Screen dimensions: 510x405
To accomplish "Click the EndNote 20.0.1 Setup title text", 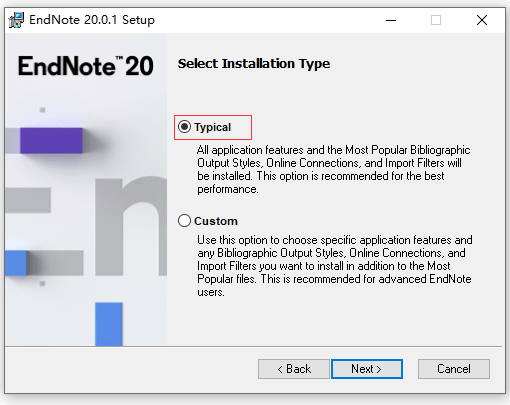I will (x=92, y=20).
